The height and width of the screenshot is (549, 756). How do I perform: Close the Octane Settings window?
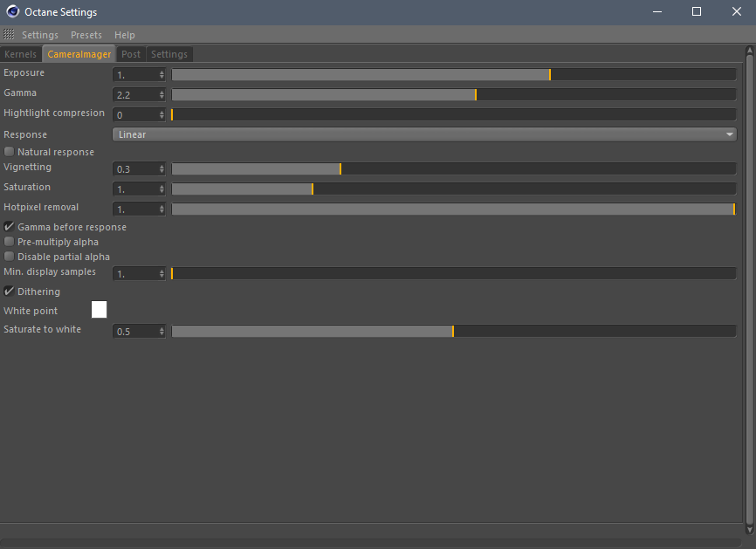(x=737, y=11)
